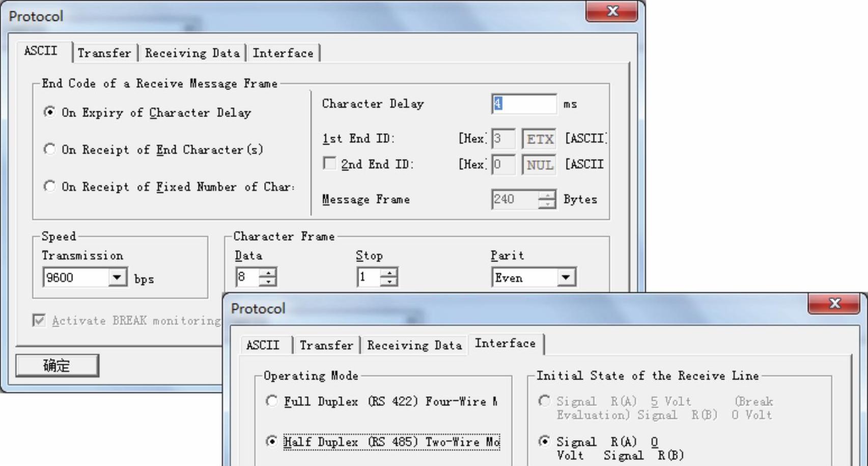Click the 确定 button

57,365
